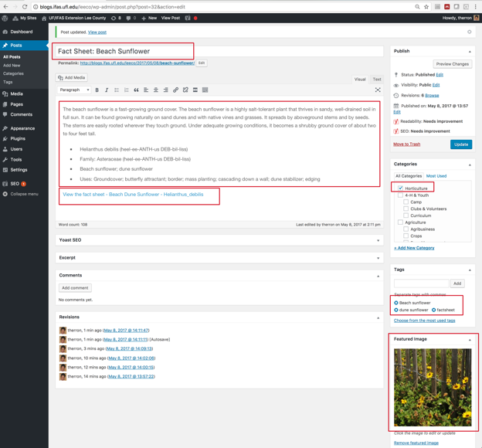Toggle bold formatting in editor toolbar
482x448 pixels.
[97, 90]
